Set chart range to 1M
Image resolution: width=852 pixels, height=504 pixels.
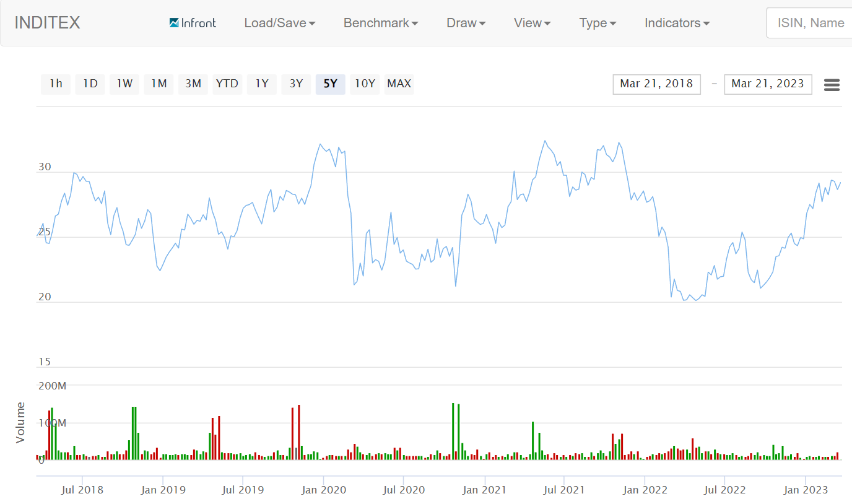coord(159,84)
